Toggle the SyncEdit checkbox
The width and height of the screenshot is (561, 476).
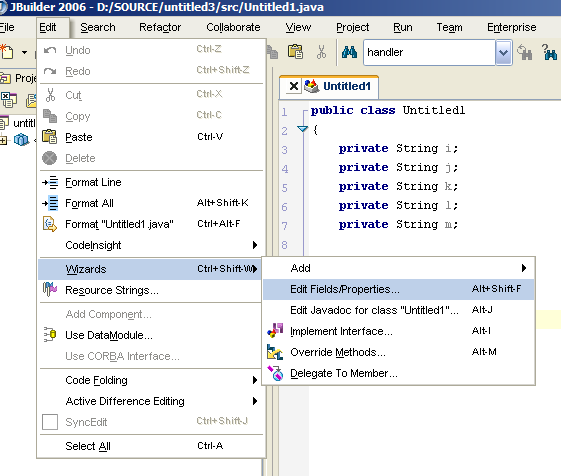[50, 422]
